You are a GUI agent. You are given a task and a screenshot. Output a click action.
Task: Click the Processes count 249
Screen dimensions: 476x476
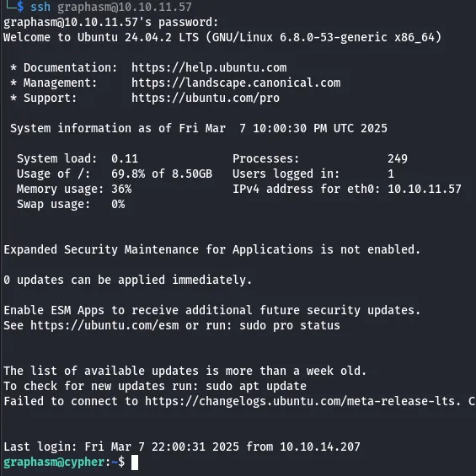point(398,158)
